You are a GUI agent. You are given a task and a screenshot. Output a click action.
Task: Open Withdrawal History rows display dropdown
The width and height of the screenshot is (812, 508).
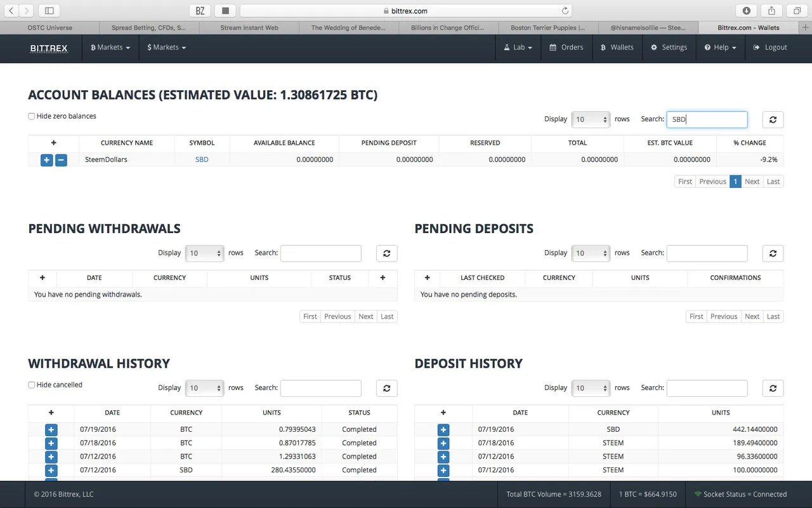pos(204,388)
